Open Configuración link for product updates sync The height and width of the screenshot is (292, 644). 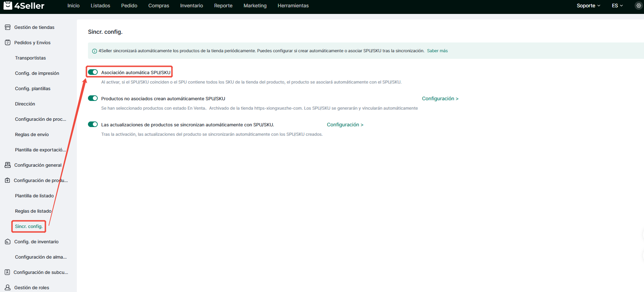pos(345,125)
